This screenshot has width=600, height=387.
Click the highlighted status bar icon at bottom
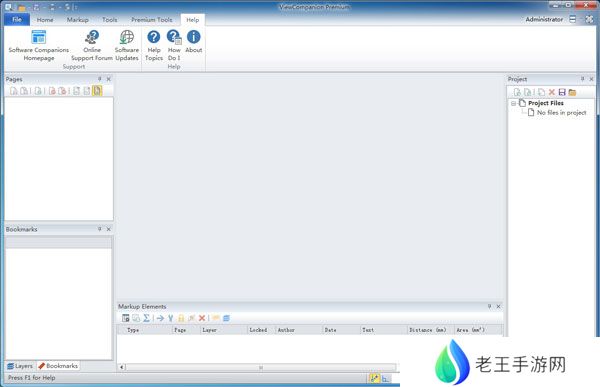pos(375,378)
